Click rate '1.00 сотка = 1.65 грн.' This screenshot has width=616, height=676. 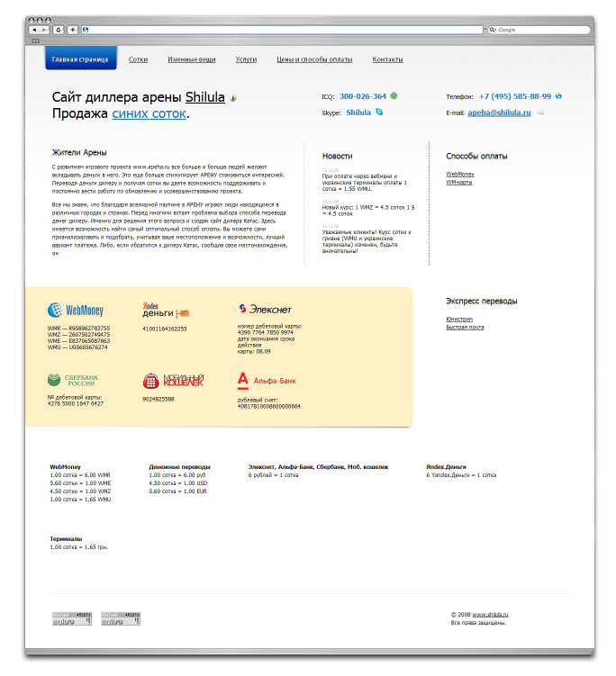[79, 547]
